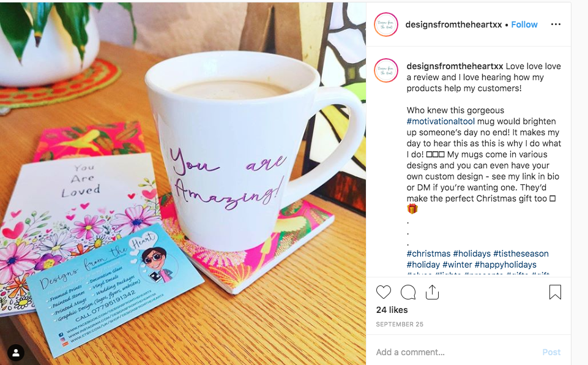Open more options three-dot menu
This screenshot has height=365, width=588.
click(556, 24)
